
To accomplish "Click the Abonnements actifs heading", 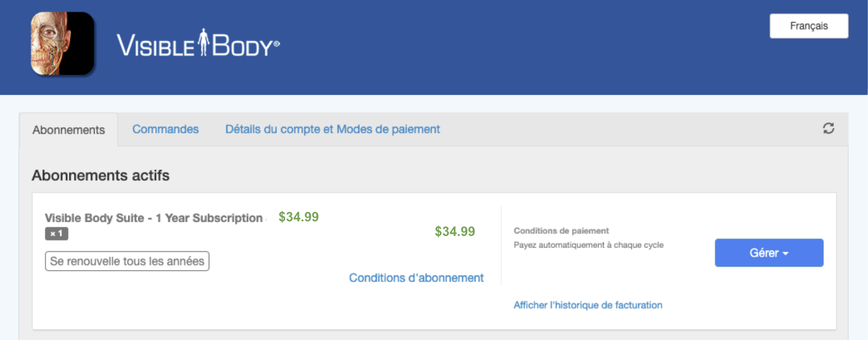I will point(100,175).
